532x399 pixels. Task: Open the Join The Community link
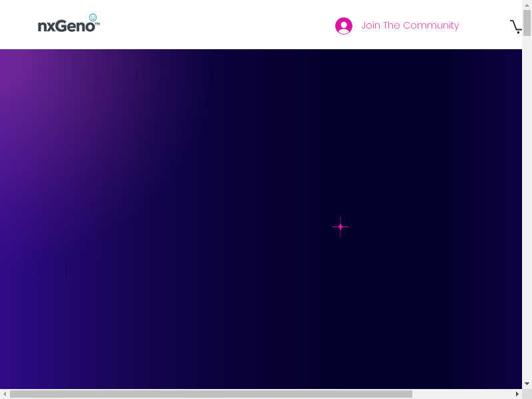410,25
